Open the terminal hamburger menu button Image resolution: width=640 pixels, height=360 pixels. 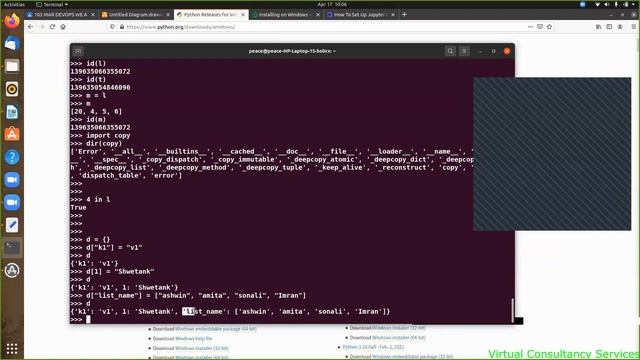click(464, 51)
